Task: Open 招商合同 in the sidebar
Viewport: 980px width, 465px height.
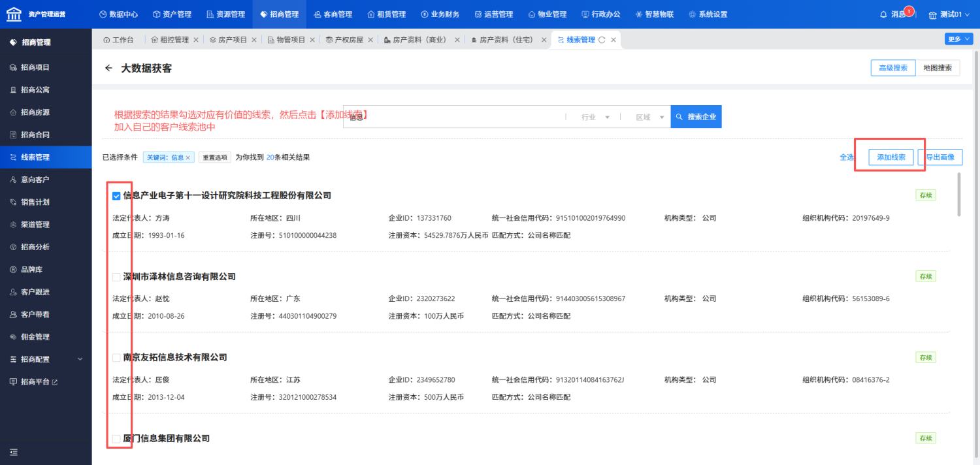Action: click(46, 135)
